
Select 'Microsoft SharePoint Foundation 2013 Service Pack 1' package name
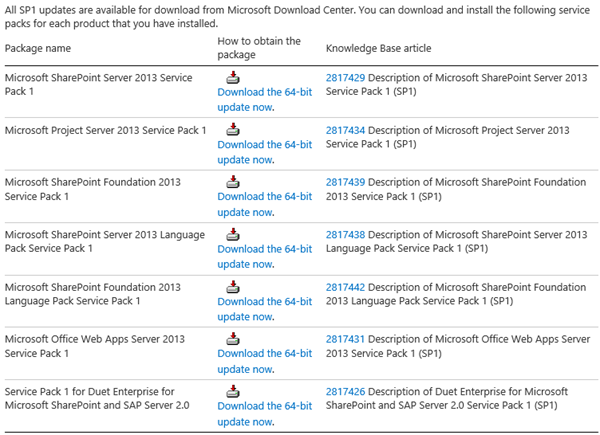coord(93,189)
